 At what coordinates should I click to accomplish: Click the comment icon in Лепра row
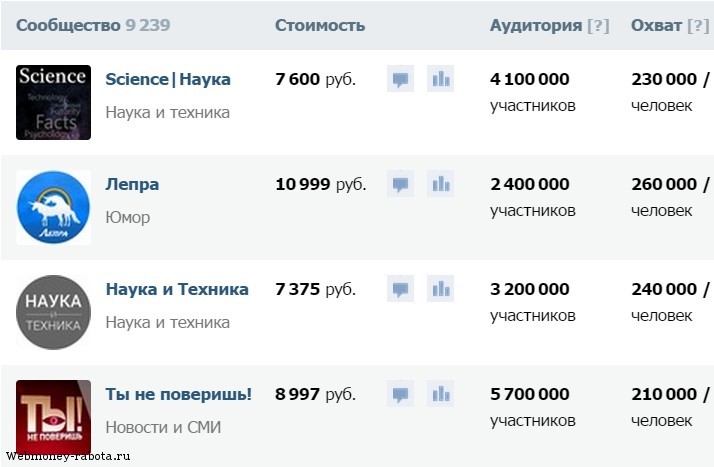(400, 184)
